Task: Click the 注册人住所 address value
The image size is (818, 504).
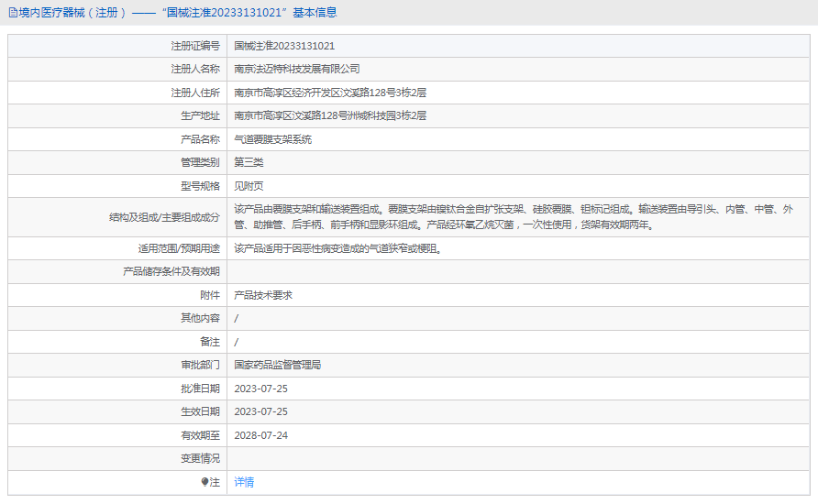Action: click(330, 93)
